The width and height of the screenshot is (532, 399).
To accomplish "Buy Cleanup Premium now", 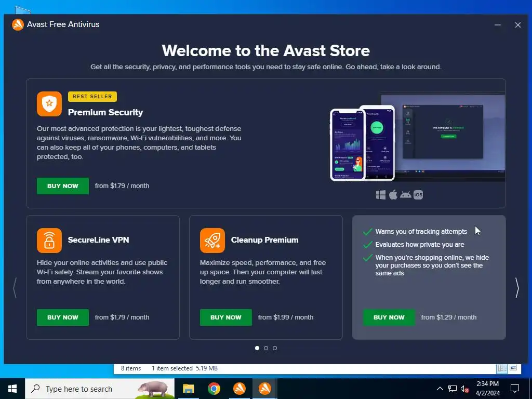I will [x=226, y=317].
